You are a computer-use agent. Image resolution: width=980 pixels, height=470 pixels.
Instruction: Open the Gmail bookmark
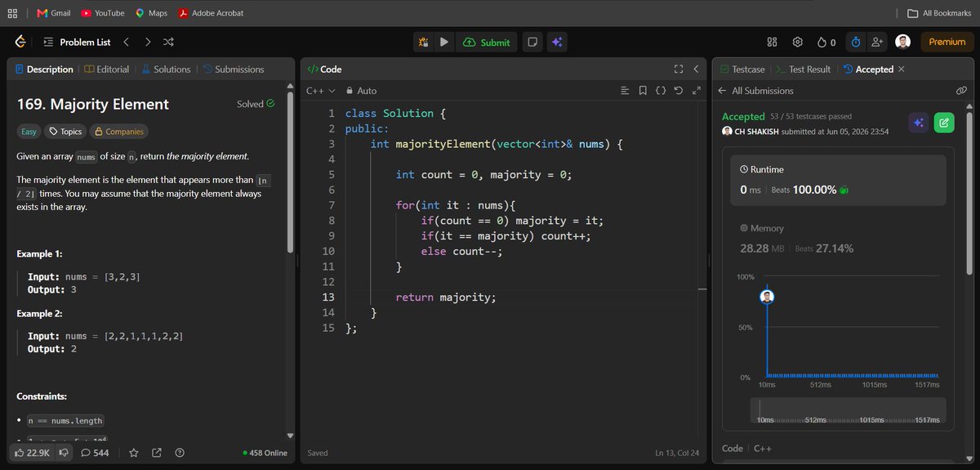tap(54, 13)
